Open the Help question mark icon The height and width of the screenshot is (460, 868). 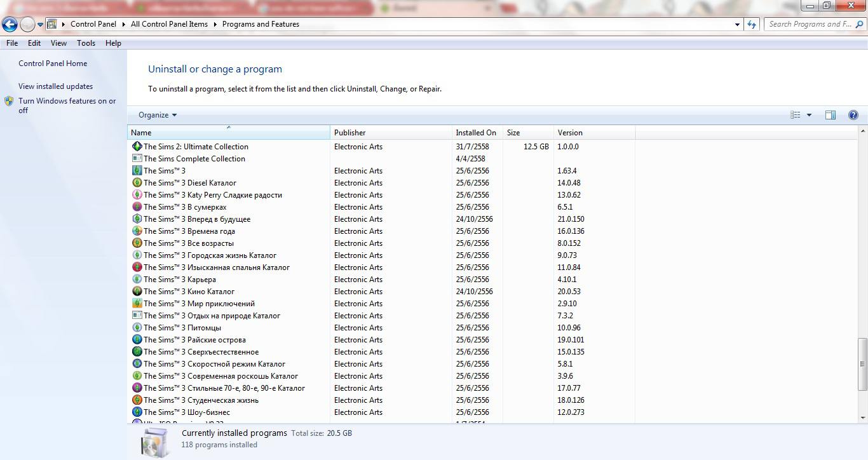[853, 115]
